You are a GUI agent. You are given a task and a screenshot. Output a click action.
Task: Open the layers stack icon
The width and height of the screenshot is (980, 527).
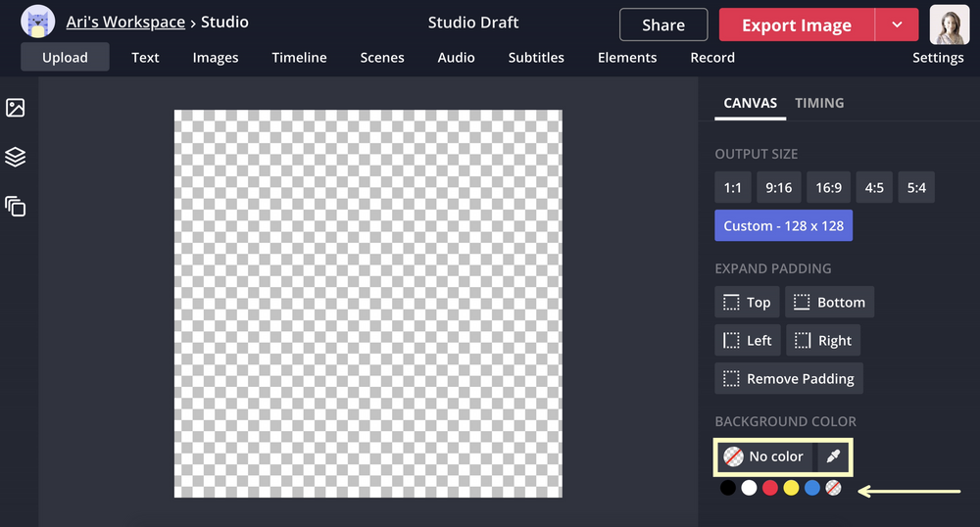click(15, 157)
